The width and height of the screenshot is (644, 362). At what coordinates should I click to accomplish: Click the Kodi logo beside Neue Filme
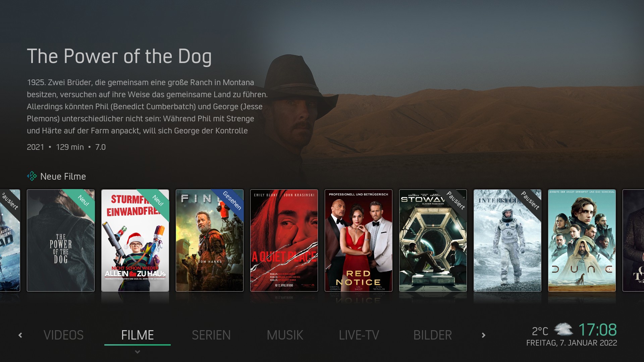click(32, 176)
